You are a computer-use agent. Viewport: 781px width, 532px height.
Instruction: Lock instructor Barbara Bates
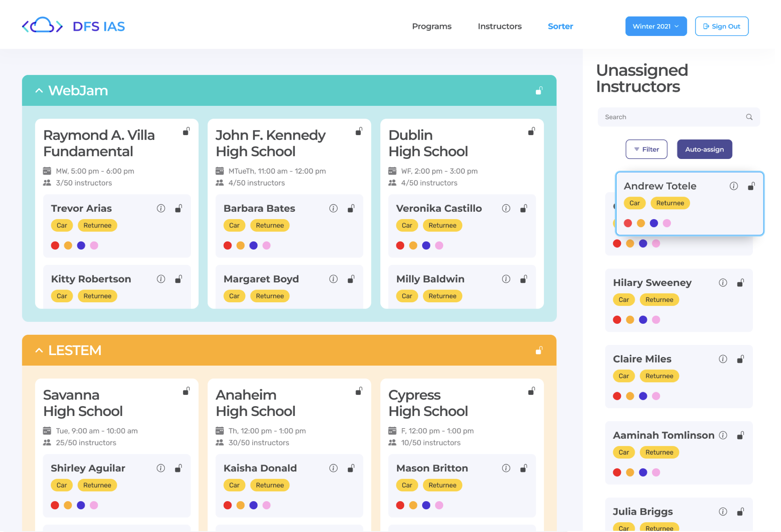tap(351, 208)
